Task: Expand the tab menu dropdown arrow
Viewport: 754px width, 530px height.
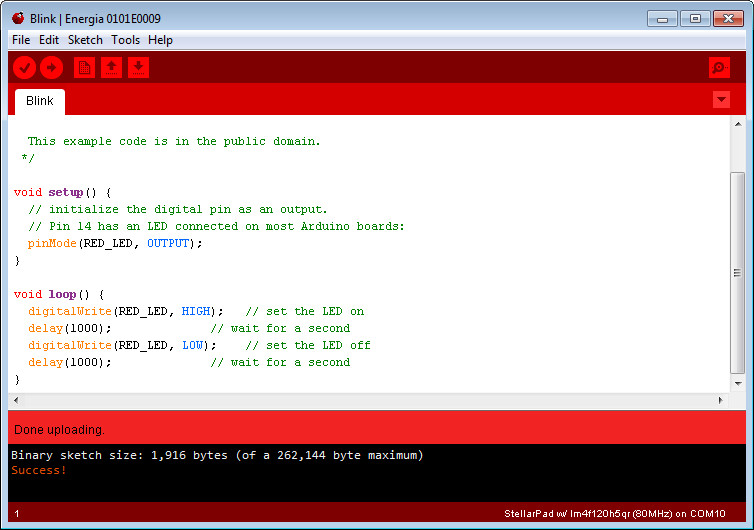Action: [721, 100]
